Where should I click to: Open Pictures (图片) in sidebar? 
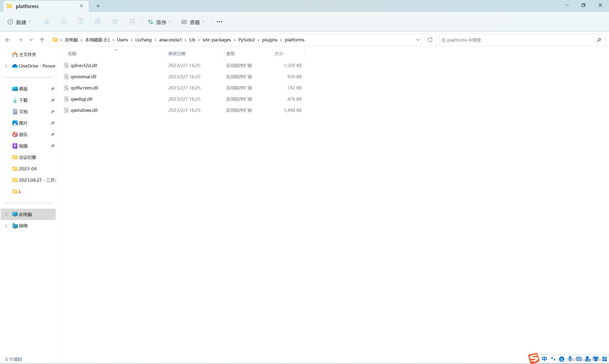(x=20, y=123)
